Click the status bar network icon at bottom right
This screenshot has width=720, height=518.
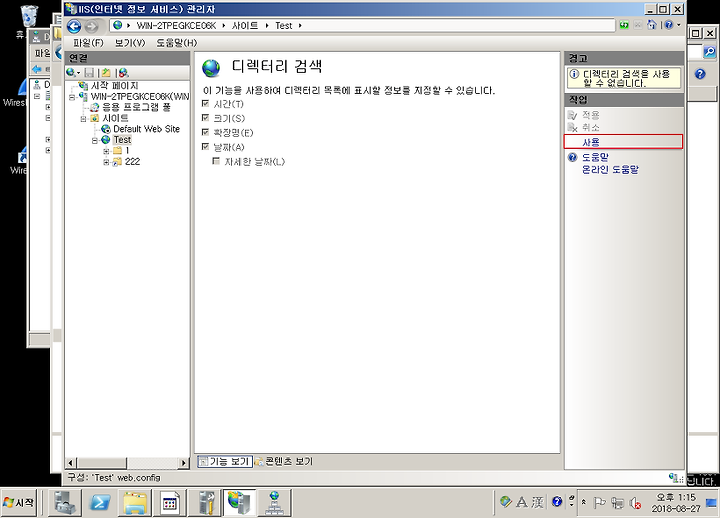pyautogui.click(x=675, y=478)
